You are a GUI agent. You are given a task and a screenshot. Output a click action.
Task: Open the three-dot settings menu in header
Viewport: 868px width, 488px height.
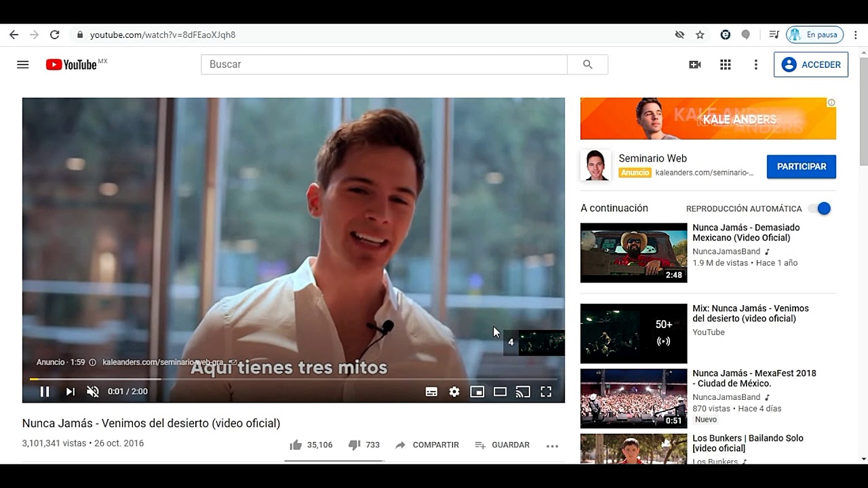pos(756,64)
